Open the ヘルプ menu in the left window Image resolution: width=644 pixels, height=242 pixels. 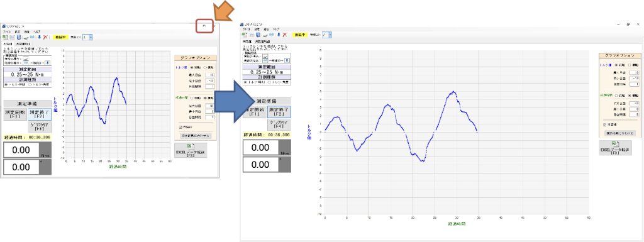[36, 31]
